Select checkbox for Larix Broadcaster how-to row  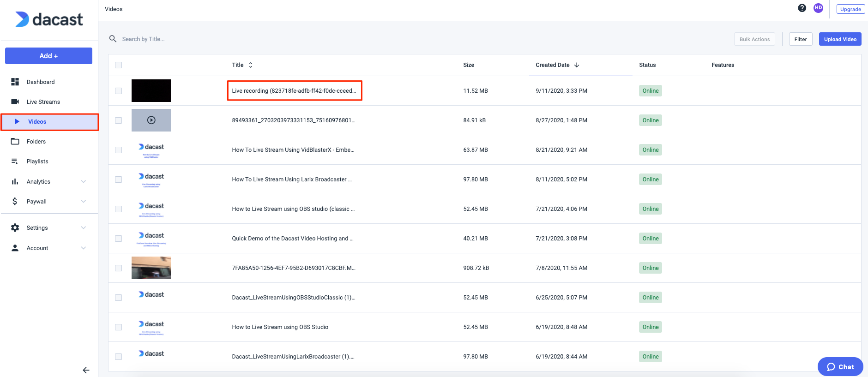tap(119, 180)
